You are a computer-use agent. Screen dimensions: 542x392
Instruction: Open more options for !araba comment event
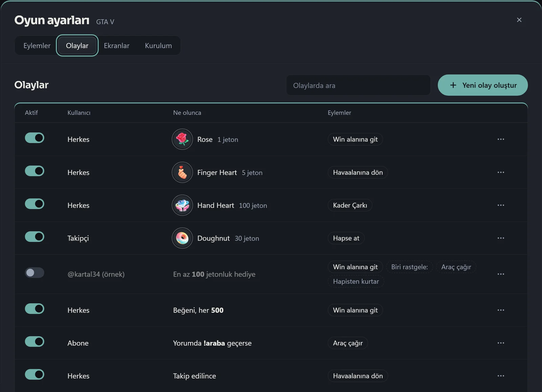[x=501, y=343]
